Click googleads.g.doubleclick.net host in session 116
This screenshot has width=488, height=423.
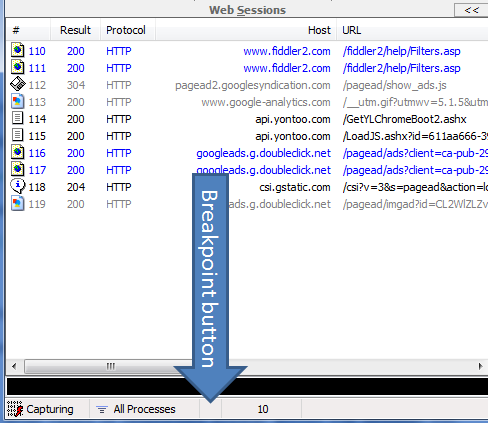(263, 153)
